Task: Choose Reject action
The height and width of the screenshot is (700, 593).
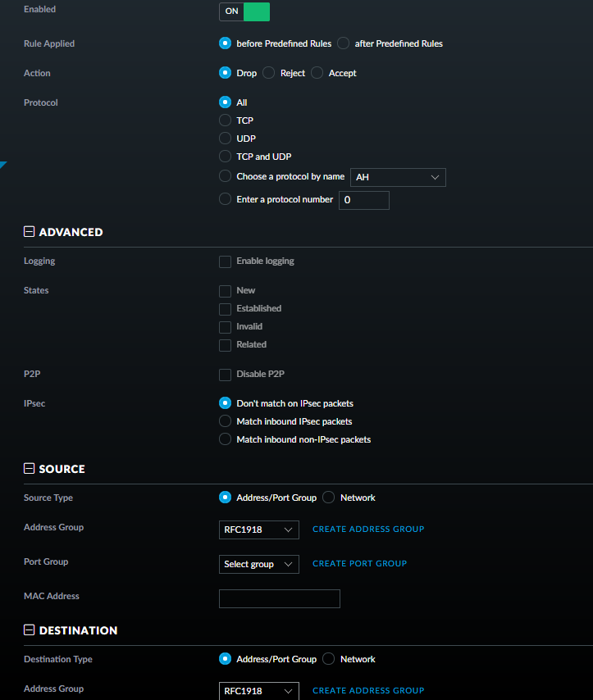Action: (x=268, y=73)
